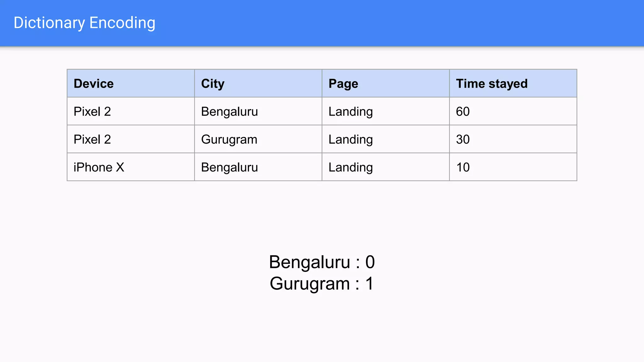The image size is (644, 362).
Task: Click the time stayed value 30
Action: (463, 140)
